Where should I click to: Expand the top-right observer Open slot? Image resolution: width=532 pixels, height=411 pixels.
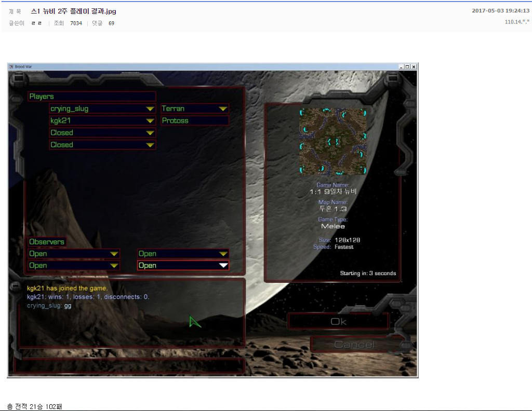tap(223, 254)
